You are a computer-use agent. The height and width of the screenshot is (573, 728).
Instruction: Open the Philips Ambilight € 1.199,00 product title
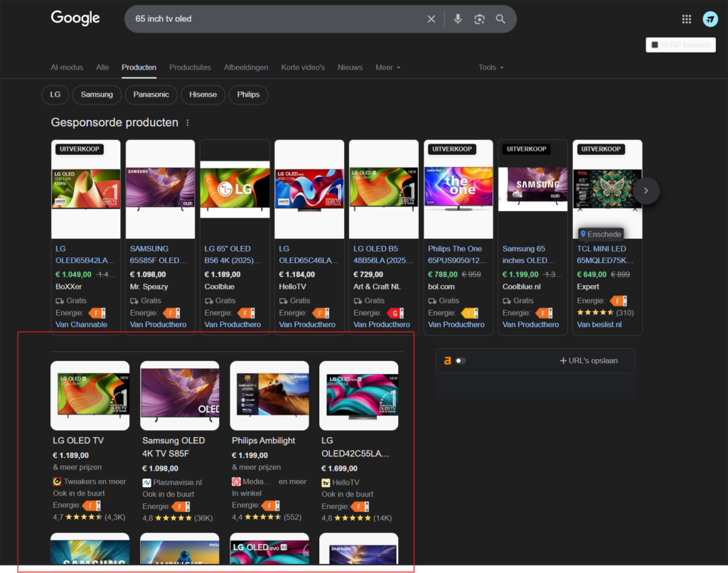click(263, 441)
